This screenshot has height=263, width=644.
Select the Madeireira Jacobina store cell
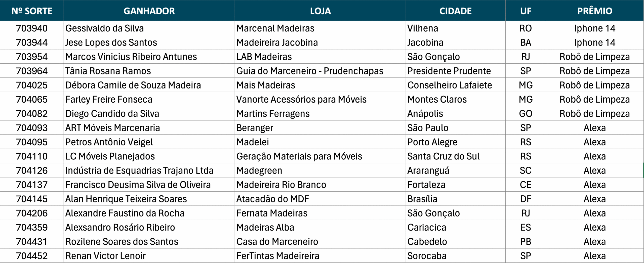(x=277, y=42)
